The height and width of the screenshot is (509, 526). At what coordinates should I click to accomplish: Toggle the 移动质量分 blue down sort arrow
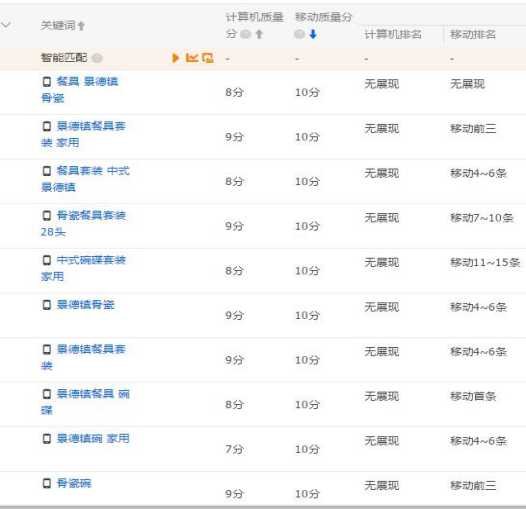point(313,34)
